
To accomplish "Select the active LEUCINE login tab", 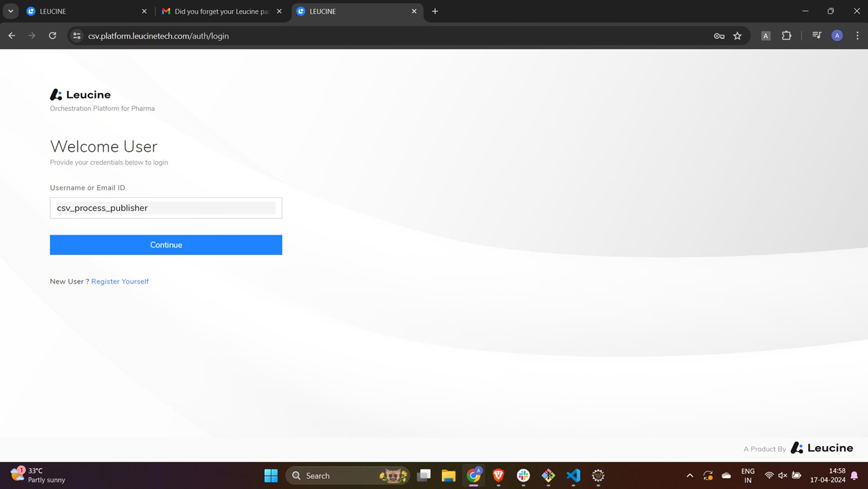I will [357, 12].
